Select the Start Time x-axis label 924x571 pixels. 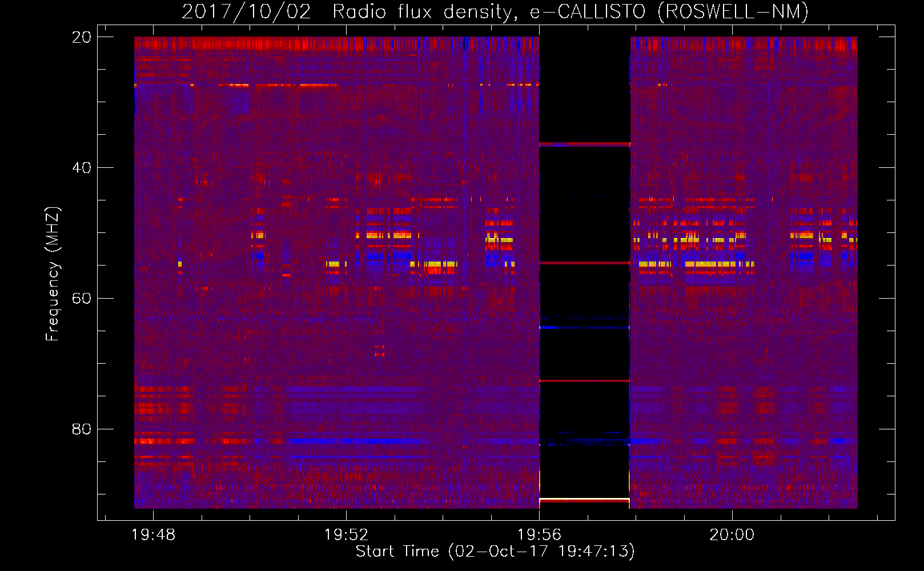495,552
